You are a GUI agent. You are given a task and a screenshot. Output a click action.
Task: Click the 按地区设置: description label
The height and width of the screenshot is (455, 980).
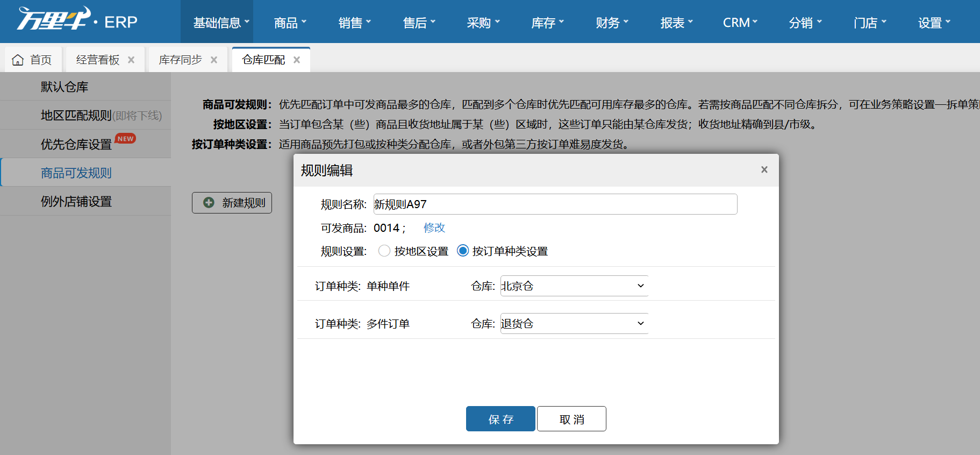[243, 124]
